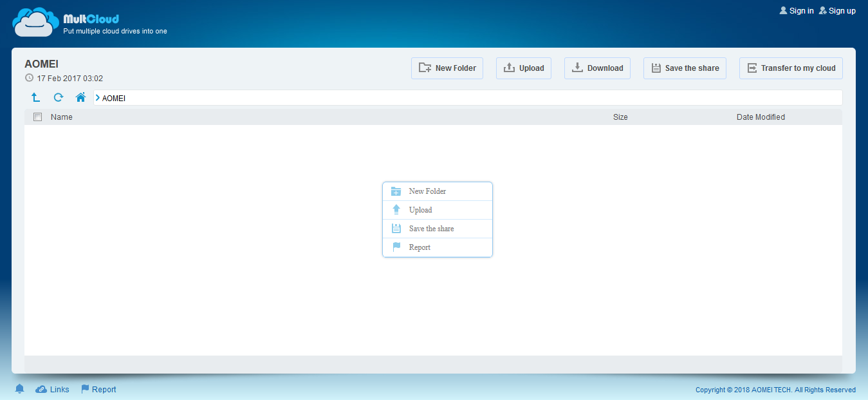Screen dimensions: 868x400
Task: Click the MultCloud cloud logo
Action: (x=37, y=22)
